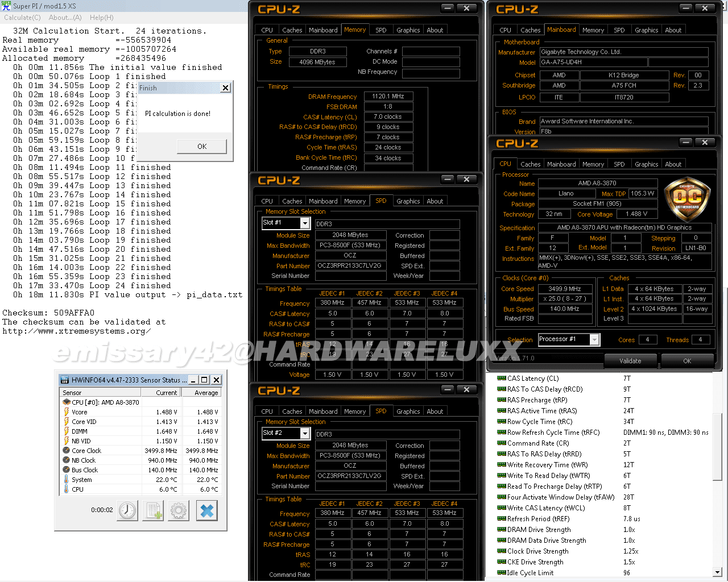This screenshot has width=728, height=582.
Task: Switch to CPU tab in CPU-Z Memory window
Action: coord(267,30)
